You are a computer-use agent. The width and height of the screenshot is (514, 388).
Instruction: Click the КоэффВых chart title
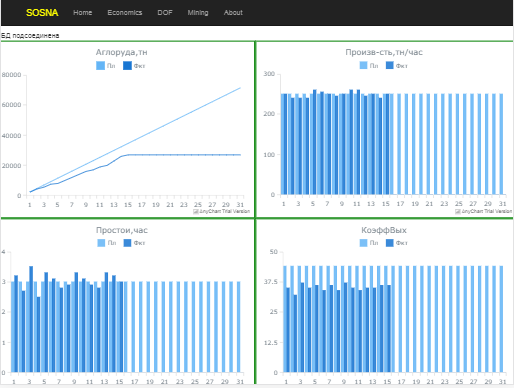click(384, 230)
